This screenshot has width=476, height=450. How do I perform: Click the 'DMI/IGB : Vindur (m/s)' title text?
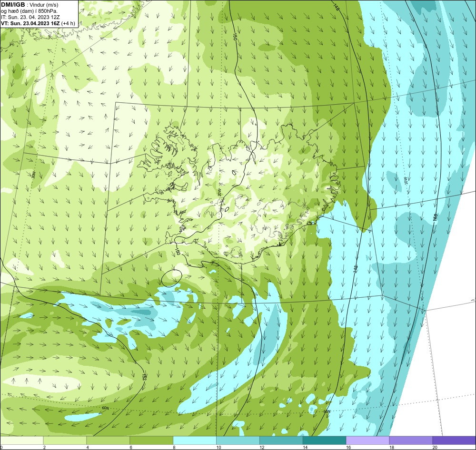[x=30, y=5]
